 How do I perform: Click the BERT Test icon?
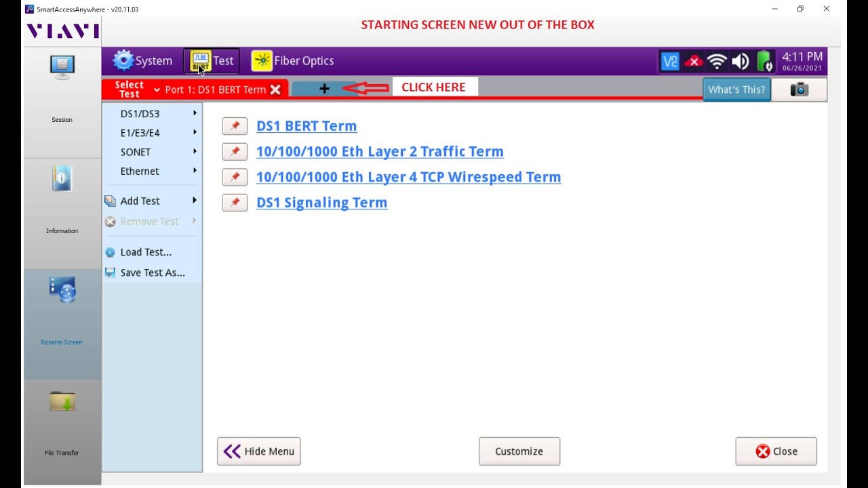point(201,61)
